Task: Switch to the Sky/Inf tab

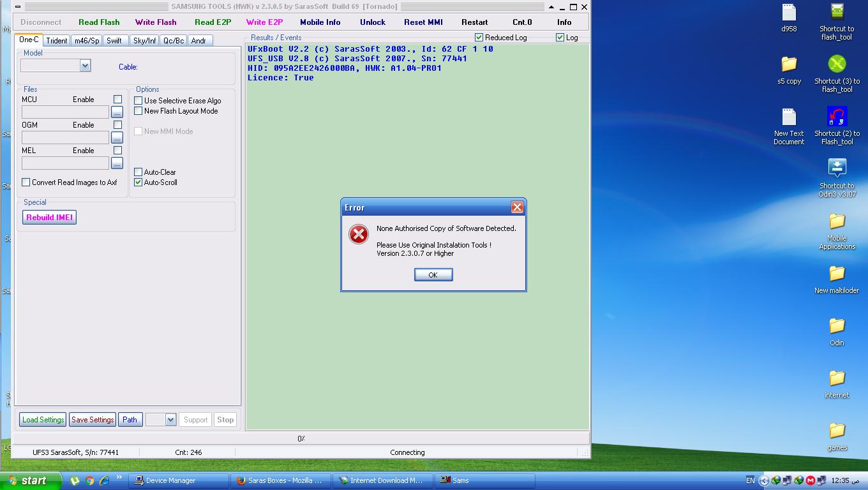Action: pyautogui.click(x=144, y=41)
